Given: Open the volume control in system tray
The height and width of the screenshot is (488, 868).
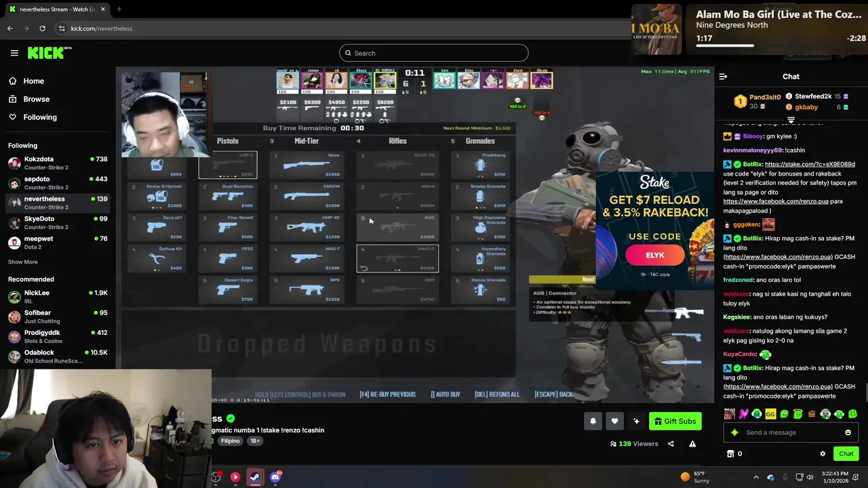Looking at the screenshot, I should point(810,477).
